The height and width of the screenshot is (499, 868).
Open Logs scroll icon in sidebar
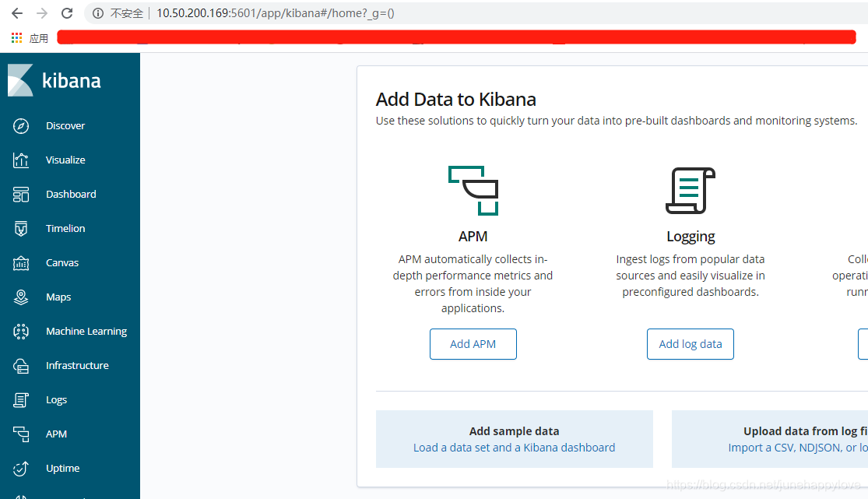click(x=21, y=400)
